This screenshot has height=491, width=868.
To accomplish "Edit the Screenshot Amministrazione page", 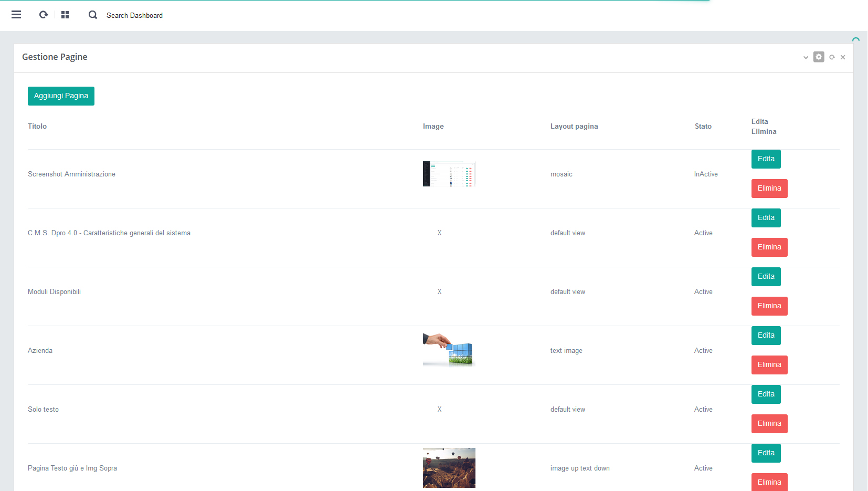I will (x=766, y=159).
